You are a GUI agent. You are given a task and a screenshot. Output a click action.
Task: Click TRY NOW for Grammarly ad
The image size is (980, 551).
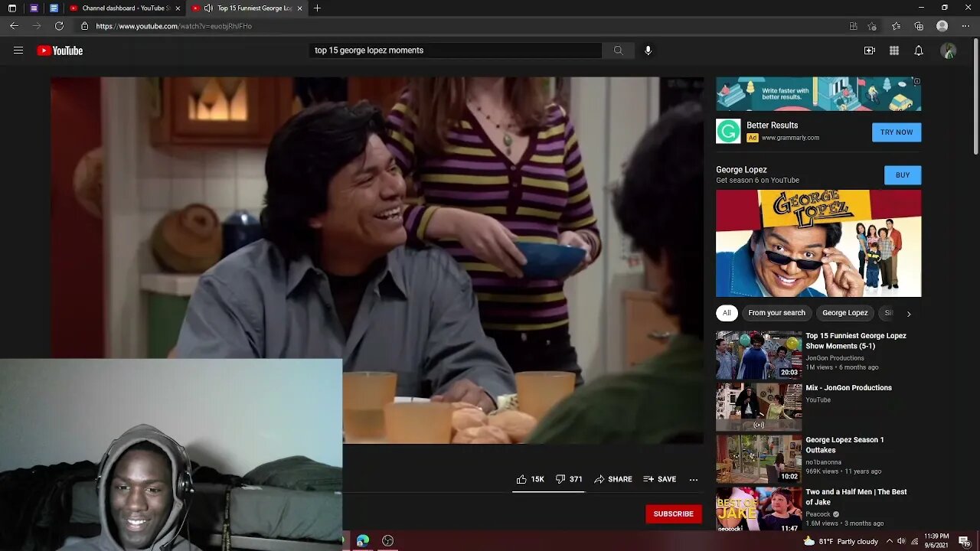pos(897,132)
